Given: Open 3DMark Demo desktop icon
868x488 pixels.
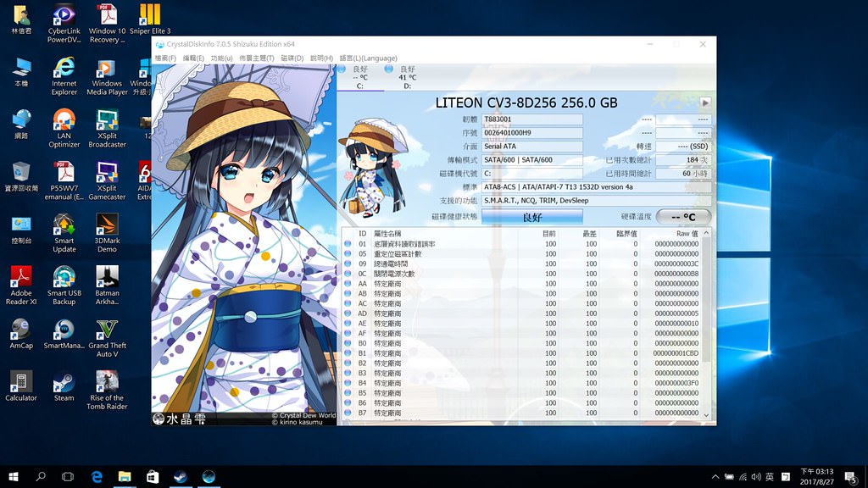Looking at the screenshot, I should [107, 234].
